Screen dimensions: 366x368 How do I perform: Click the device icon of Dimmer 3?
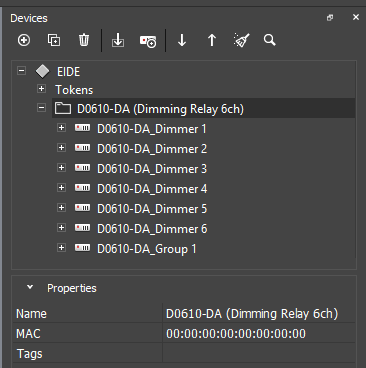point(82,168)
